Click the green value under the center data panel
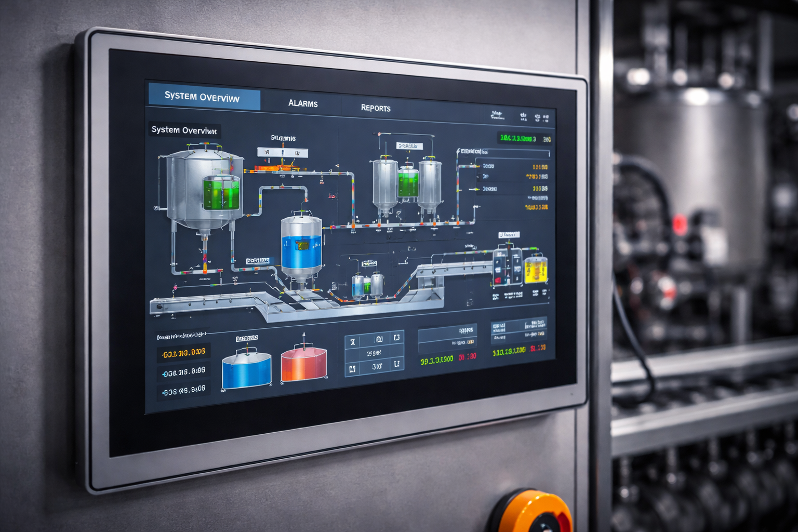 (437, 359)
